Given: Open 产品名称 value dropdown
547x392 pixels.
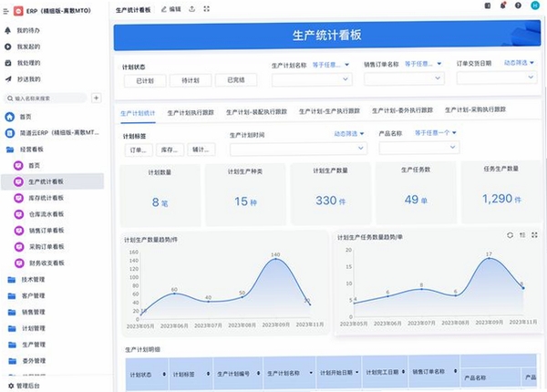Looking at the screenshot, I should pos(419,148).
